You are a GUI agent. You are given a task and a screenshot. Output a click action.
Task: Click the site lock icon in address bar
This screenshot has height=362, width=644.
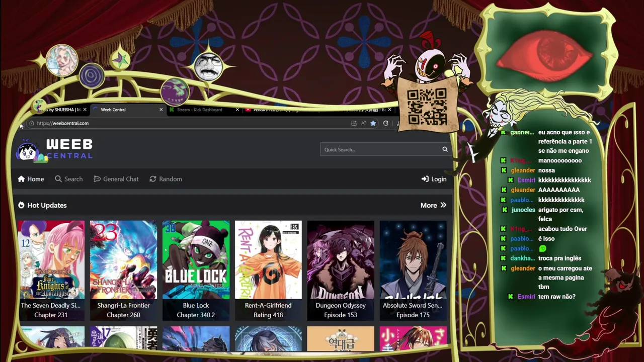[32, 123]
